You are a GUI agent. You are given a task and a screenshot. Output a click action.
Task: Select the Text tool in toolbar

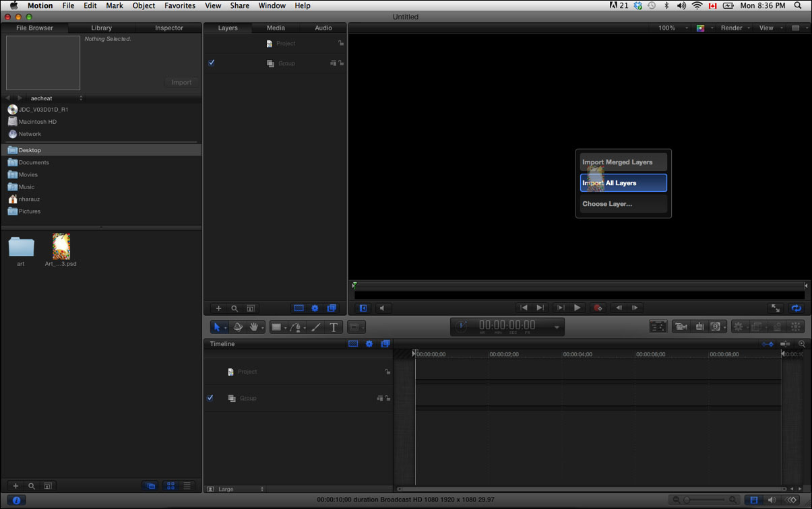click(x=334, y=327)
